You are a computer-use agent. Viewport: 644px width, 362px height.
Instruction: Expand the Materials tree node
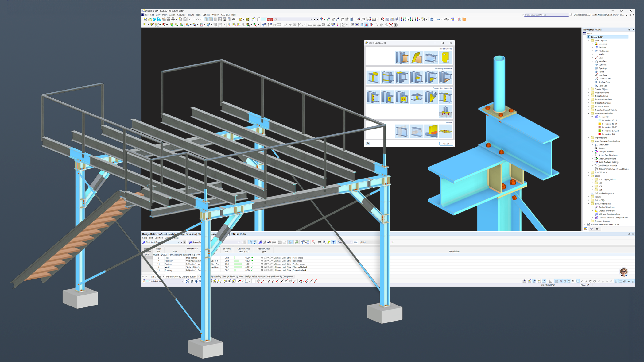click(x=592, y=44)
